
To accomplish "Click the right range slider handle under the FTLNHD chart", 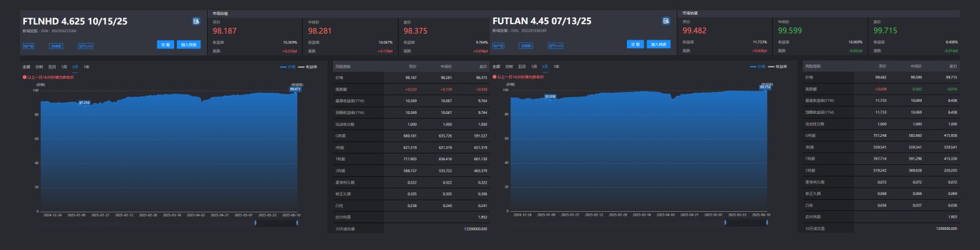I will pos(297,223).
